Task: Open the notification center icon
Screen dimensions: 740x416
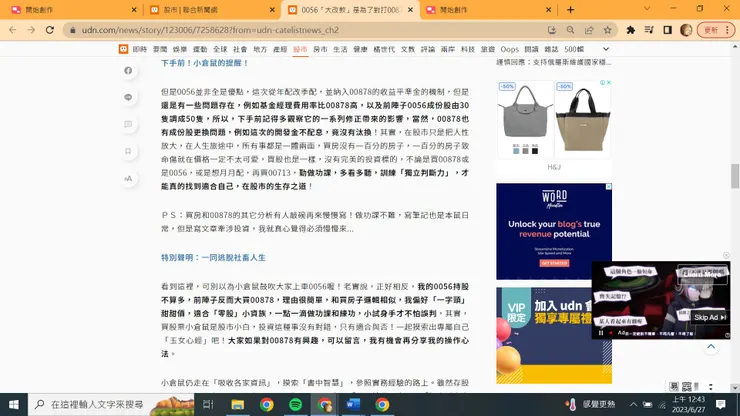Action: (720, 405)
